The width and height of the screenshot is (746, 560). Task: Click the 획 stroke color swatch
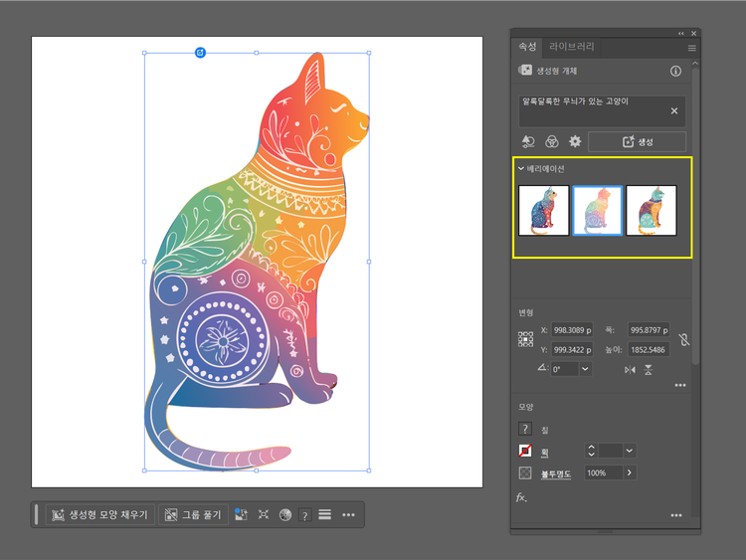tap(525, 451)
